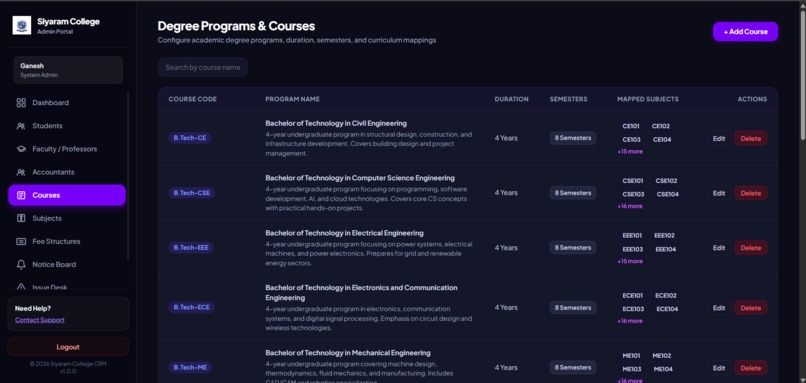Click the Fee Structures money icon

coord(21,242)
